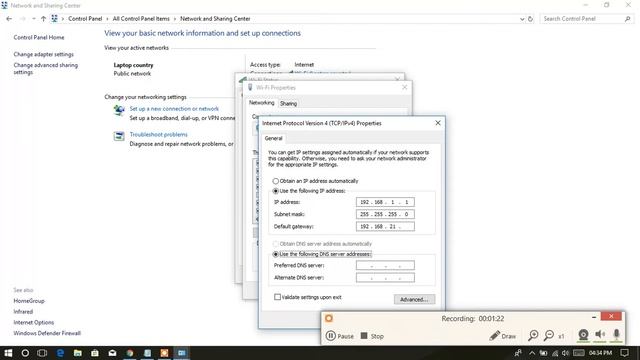The width and height of the screenshot is (640, 360).
Task: Open Microsoft Store from taskbar
Action: coord(95,353)
